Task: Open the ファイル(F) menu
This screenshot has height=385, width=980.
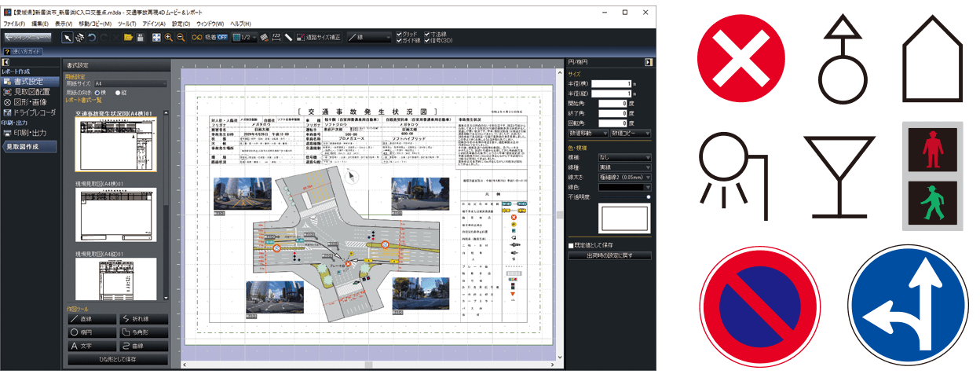Action: 14,24
